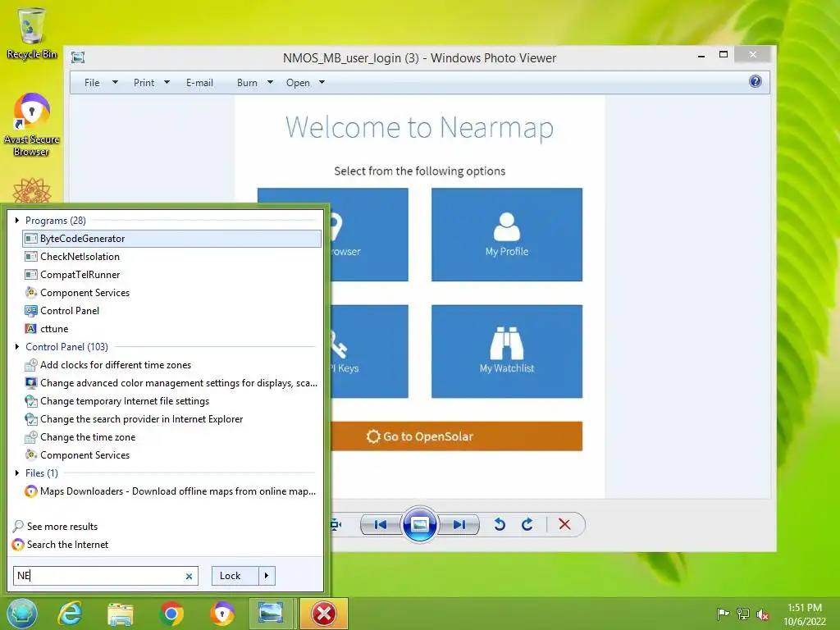This screenshot has width=840, height=630.
Task: Expand the Burn dropdown arrow
Action: [x=270, y=83]
